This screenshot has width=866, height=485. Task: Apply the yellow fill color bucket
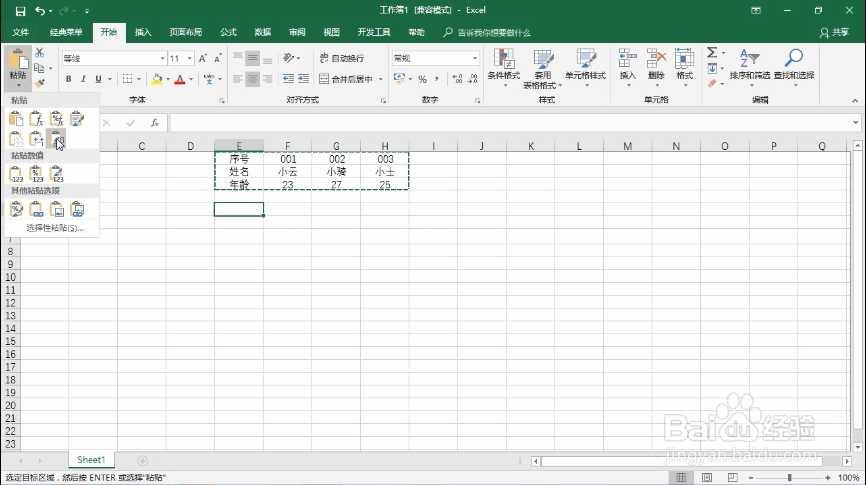(x=157, y=79)
